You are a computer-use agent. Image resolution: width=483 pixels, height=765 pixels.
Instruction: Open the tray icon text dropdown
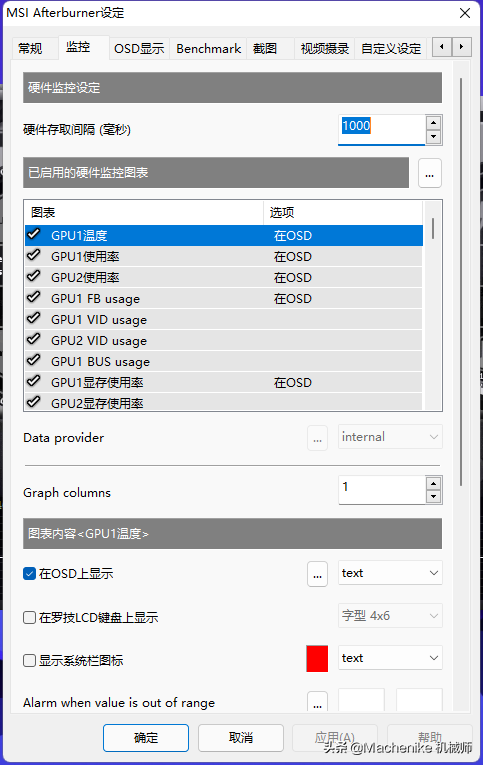(x=390, y=658)
